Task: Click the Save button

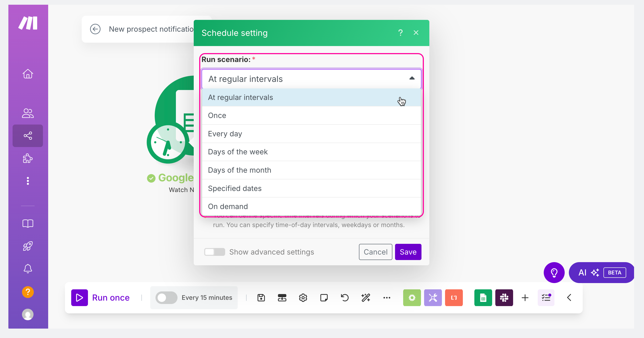Action: (x=408, y=252)
